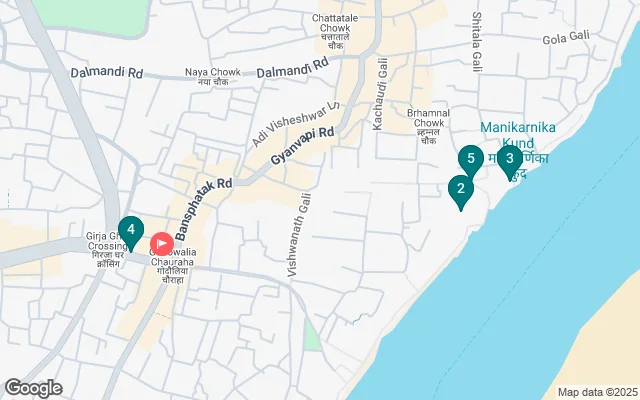Open the Google logo link
The height and width of the screenshot is (400, 640).
[33, 388]
